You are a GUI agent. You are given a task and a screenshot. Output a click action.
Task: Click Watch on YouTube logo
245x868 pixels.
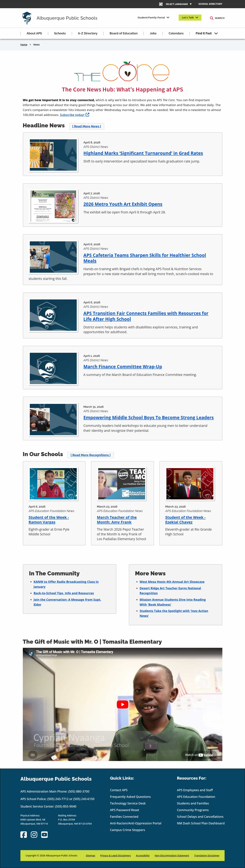tap(199, 755)
